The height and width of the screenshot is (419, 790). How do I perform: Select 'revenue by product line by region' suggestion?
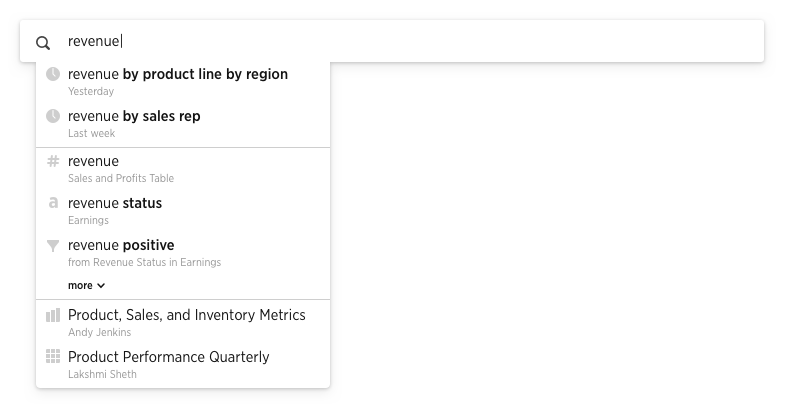point(183,82)
